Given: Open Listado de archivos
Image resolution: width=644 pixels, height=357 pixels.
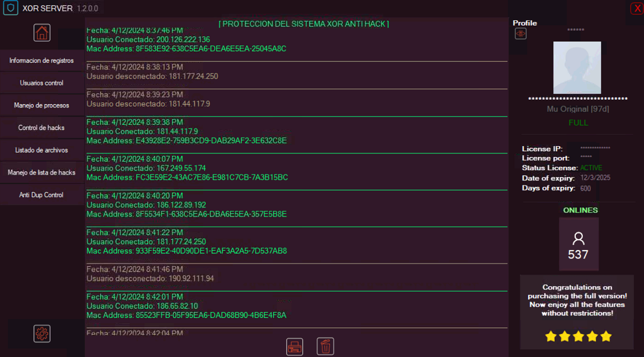Looking at the screenshot, I should 42,150.
